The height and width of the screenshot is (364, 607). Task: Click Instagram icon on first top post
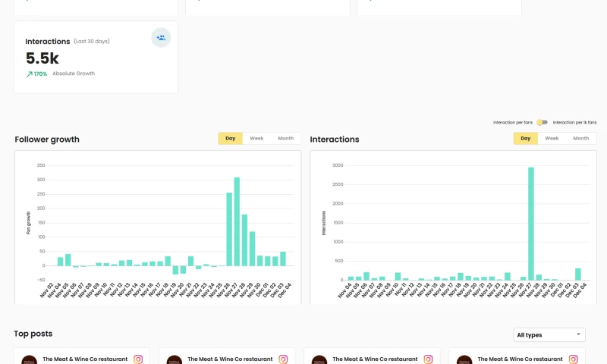coord(138,359)
